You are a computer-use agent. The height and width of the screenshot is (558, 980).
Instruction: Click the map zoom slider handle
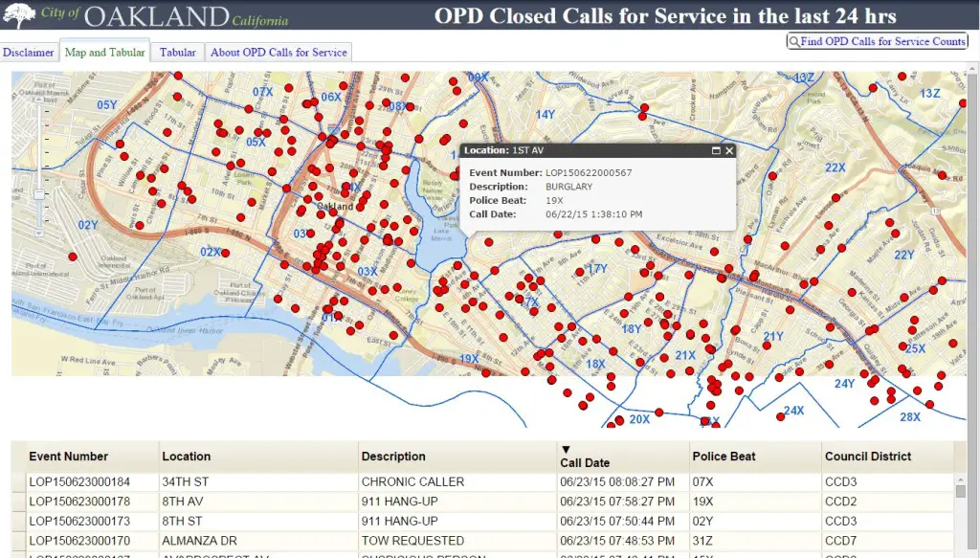[x=38, y=194]
